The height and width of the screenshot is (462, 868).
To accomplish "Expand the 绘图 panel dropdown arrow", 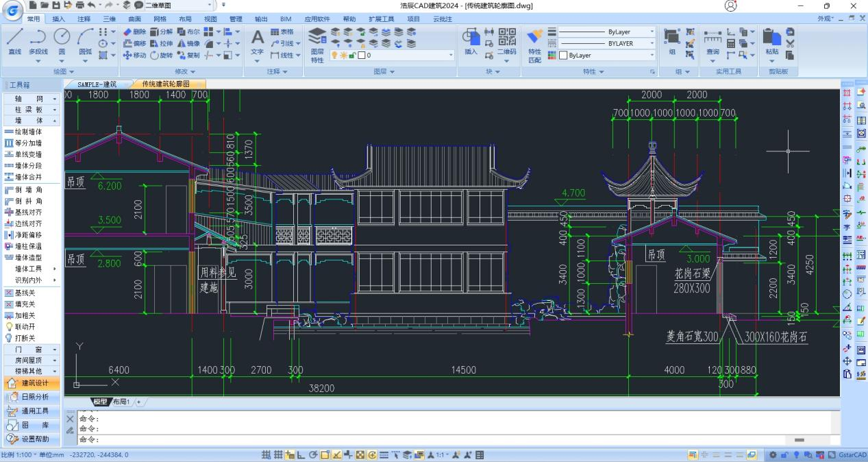I will coord(71,71).
